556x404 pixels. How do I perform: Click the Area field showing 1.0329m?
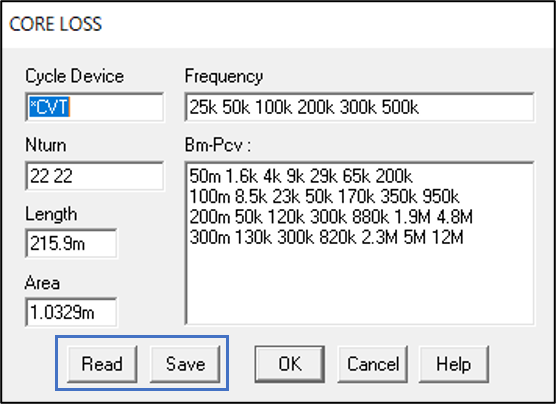click(71, 312)
